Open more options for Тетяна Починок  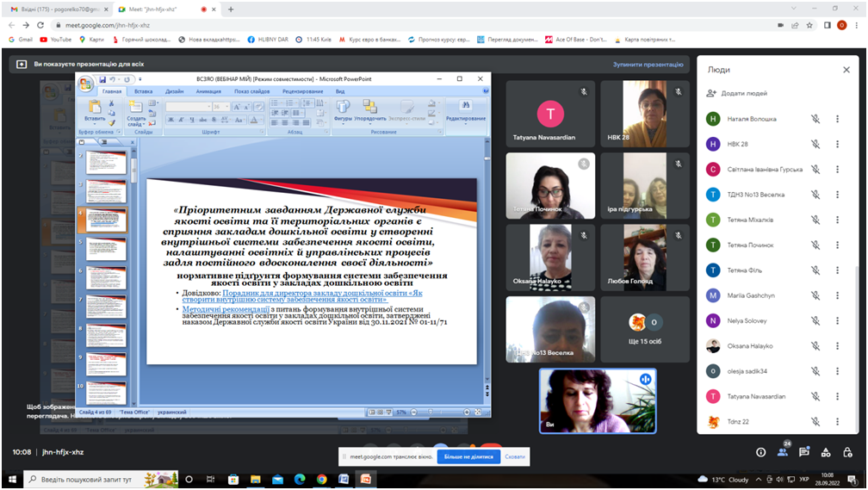pyautogui.click(x=838, y=245)
